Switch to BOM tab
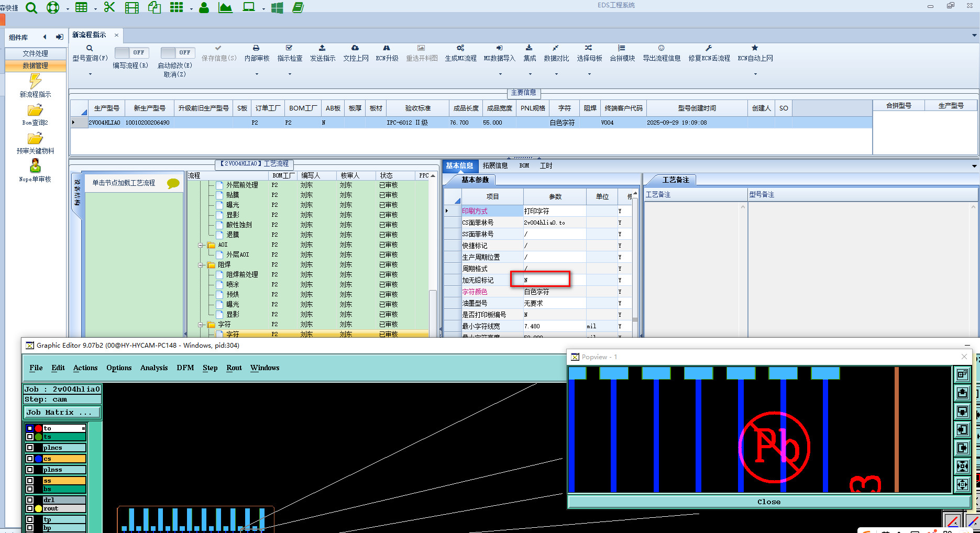This screenshot has width=980, height=533. point(524,165)
